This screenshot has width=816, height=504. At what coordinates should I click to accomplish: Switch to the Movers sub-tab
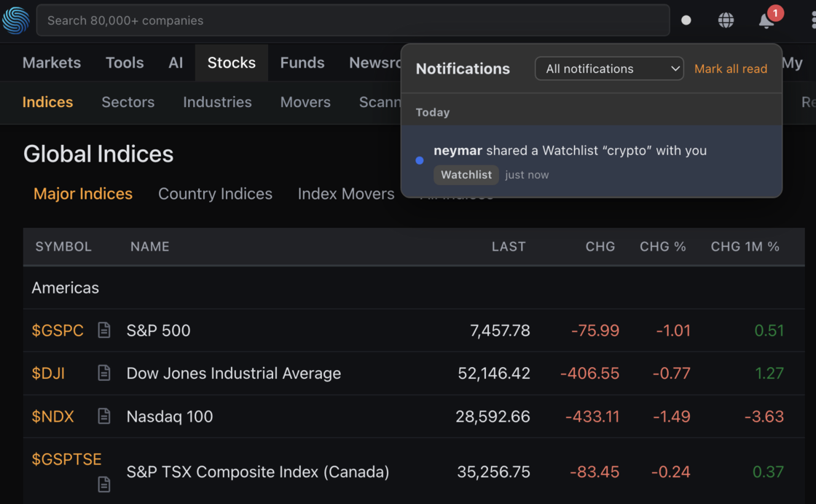pos(305,102)
